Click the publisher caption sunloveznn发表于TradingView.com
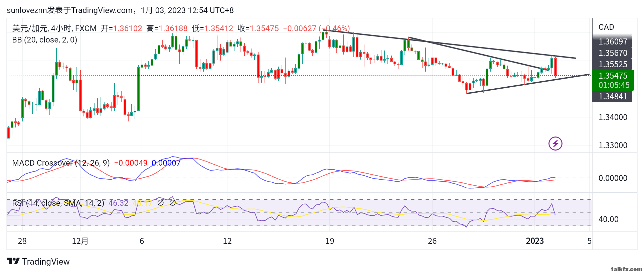644x273 pixels. point(69,10)
